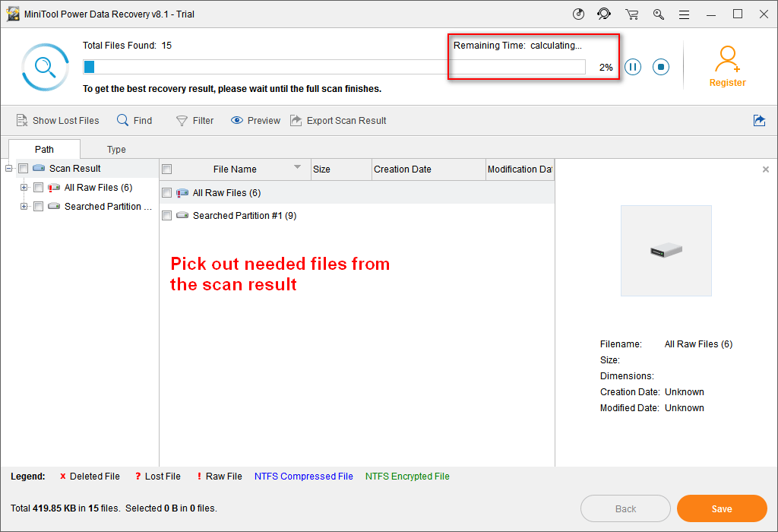Click Preview in the toolbar
Viewport: 778px width, 532px height.
tap(255, 121)
